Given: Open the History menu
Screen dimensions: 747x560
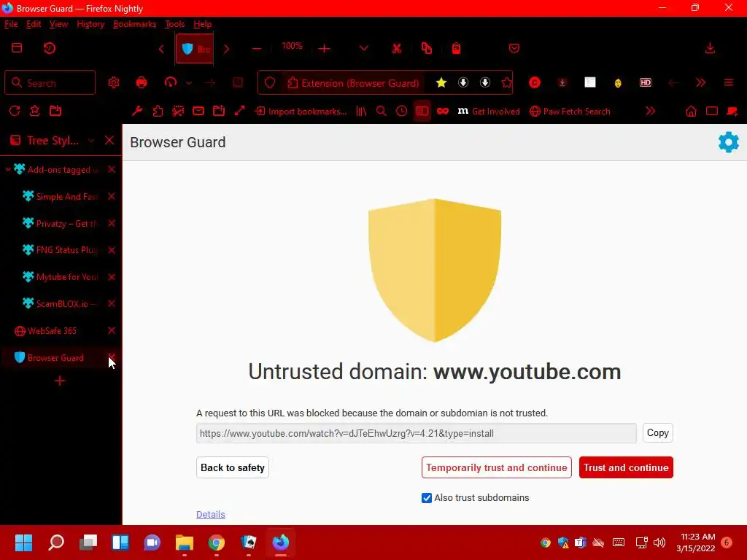Looking at the screenshot, I should point(90,24).
